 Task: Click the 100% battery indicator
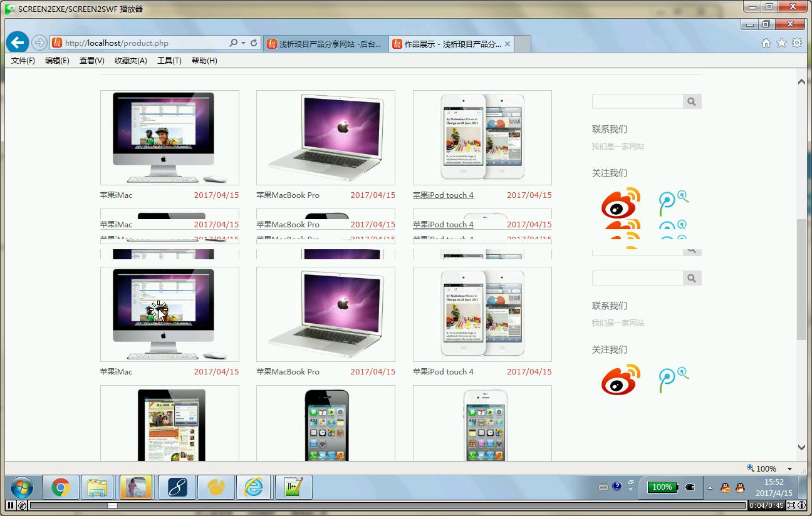point(662,487)
